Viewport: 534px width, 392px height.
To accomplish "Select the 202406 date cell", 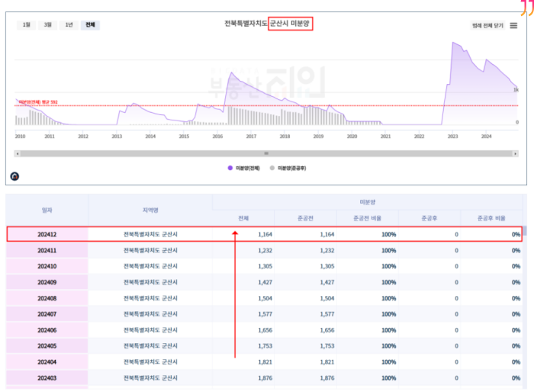I will point(47,330).
